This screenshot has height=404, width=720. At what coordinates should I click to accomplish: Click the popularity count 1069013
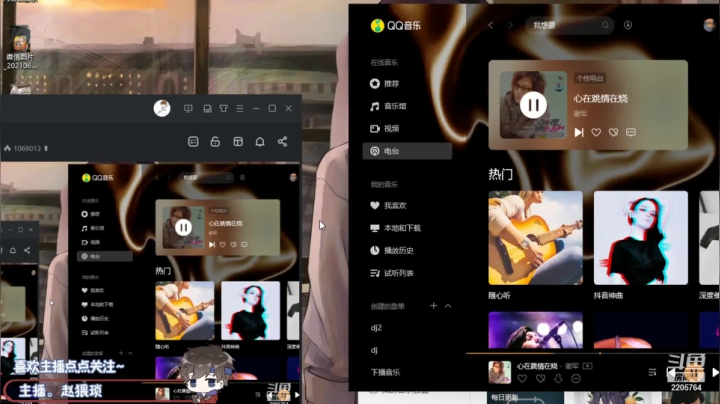(x=27, y=148)
